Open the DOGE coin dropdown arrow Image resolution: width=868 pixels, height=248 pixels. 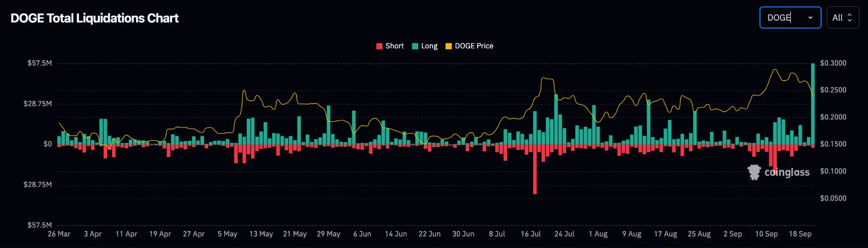pyautogui.click(x=810, y=18)
